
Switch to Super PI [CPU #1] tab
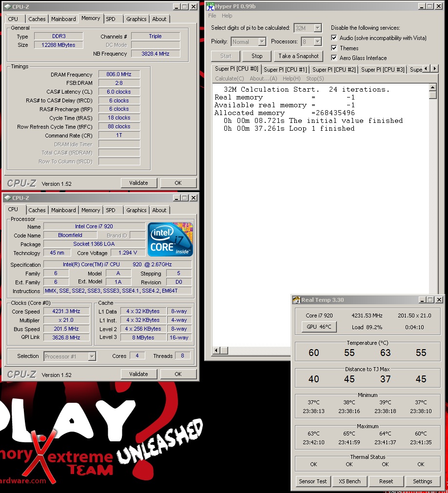coord(285,69)
